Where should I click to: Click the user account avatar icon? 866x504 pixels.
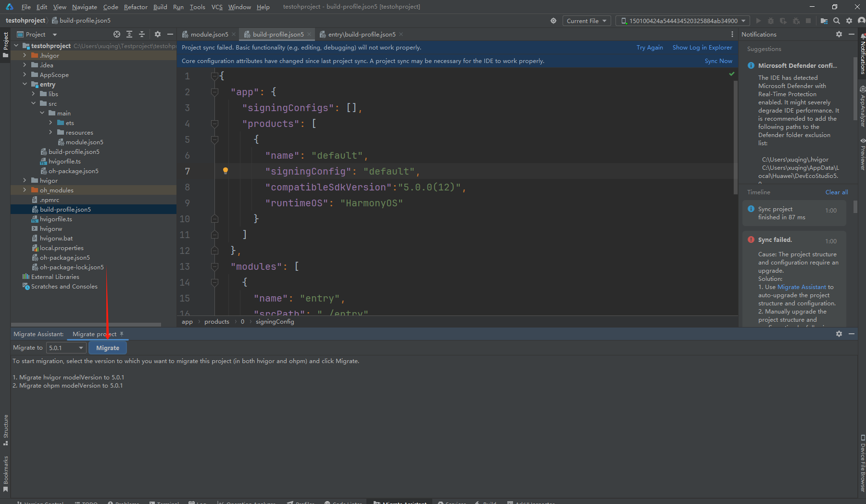tap(861, 21)
